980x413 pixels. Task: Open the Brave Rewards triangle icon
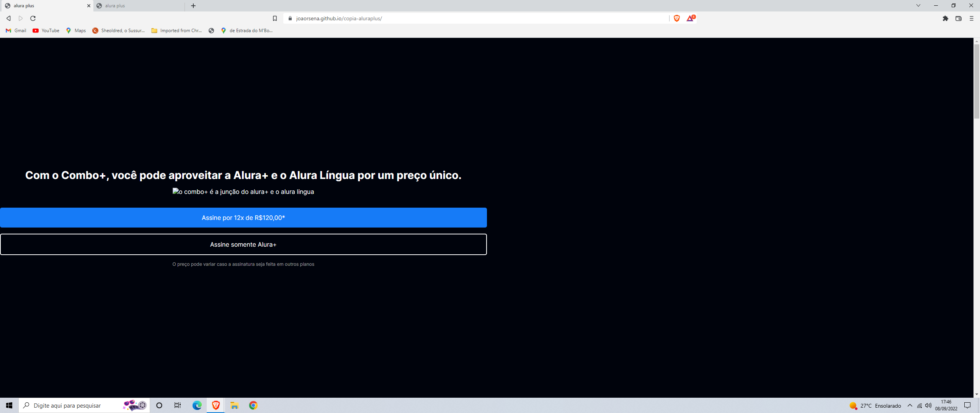click(691, 18)
